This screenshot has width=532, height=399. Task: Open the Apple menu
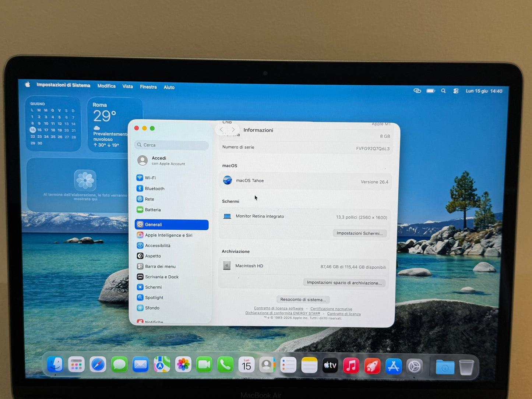coord(28,84)
